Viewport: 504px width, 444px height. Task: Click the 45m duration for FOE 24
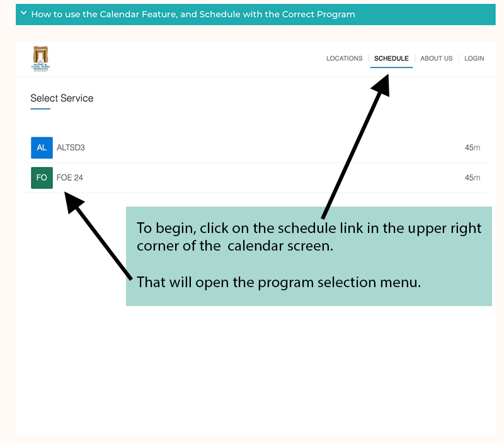[x=472, y=178]
